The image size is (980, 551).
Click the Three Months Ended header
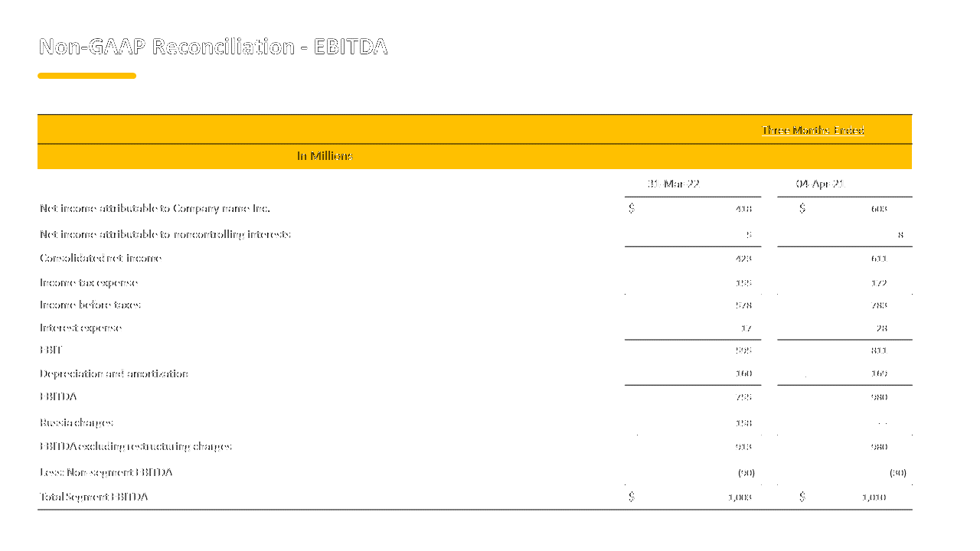click(813, 130)
